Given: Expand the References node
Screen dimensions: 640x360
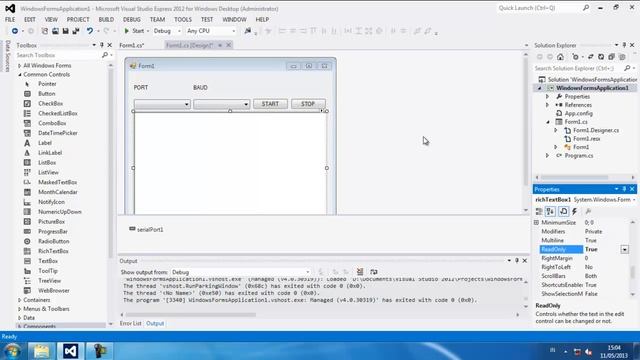Looking at the screenshot, I should pos(548,105).
